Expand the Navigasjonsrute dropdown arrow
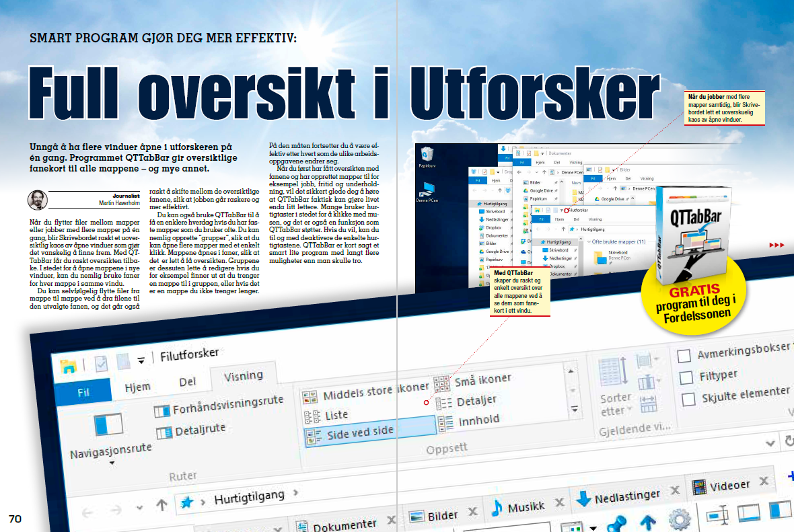Image resolution: width=794 pixels, height=532 pixels. pyautogui.click(x=112, y=463)
